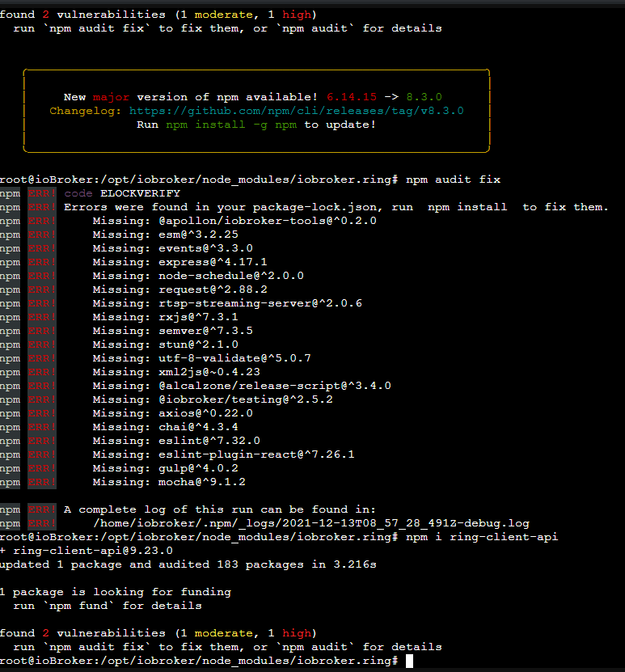Click 'Errors were found in your package-lock.json' line
This screenshot has width=625, height=672.
pos(336,207)
